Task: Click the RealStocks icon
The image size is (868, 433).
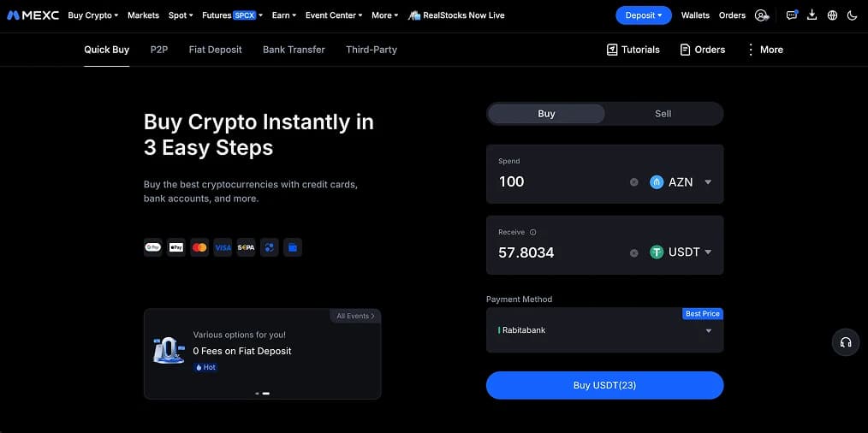Action: point(414,15)
